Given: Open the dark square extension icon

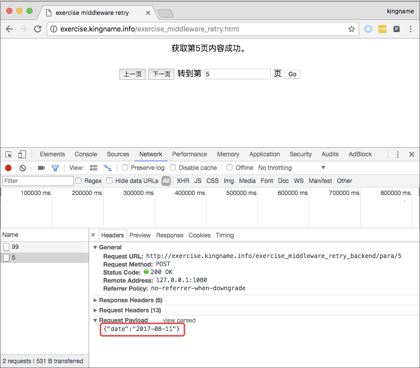Looking at the screenshot, I should 396,29.
